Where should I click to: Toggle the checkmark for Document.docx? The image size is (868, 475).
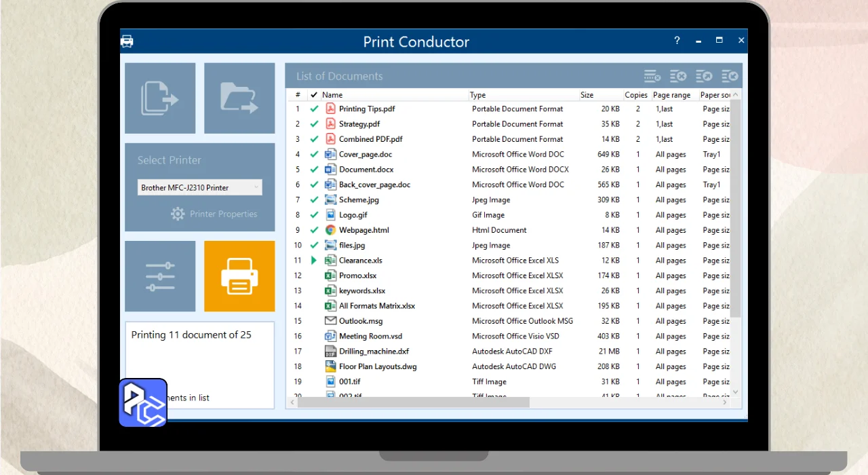(x=314, y=169)
